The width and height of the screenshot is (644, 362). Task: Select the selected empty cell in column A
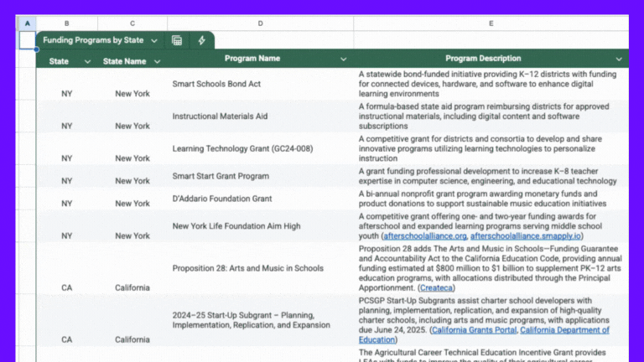point(28,40)
